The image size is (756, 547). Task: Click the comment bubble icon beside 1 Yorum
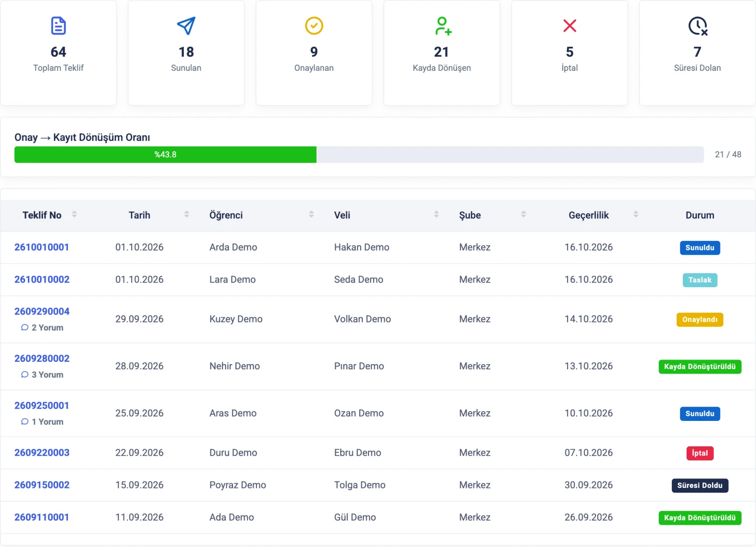pos(25,421)
